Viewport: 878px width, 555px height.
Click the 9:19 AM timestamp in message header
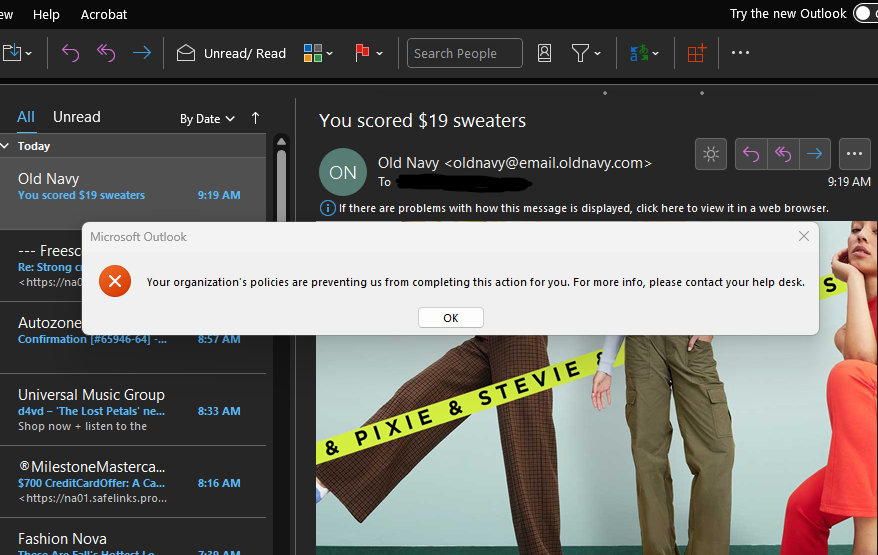[849, 181]
